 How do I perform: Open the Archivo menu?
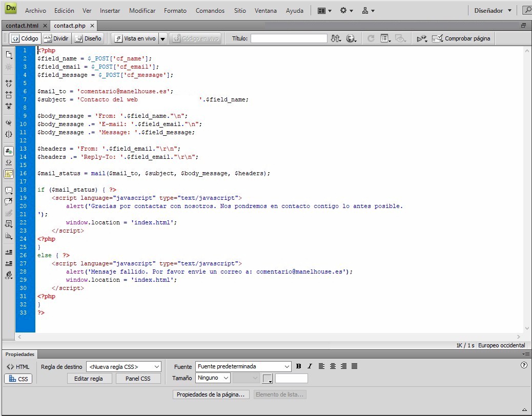[35, 11]
